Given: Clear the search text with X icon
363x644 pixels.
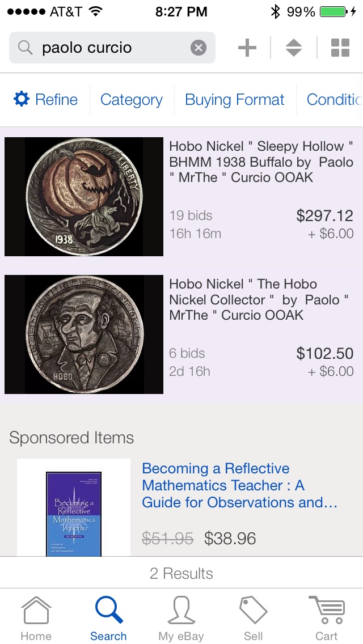Looking at the screenshot, I should click(198, 48).
